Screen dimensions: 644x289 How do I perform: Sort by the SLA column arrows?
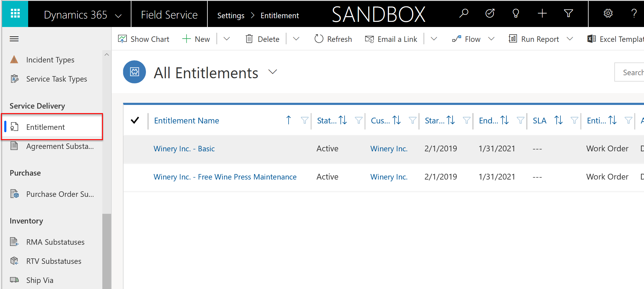[559, 120]
